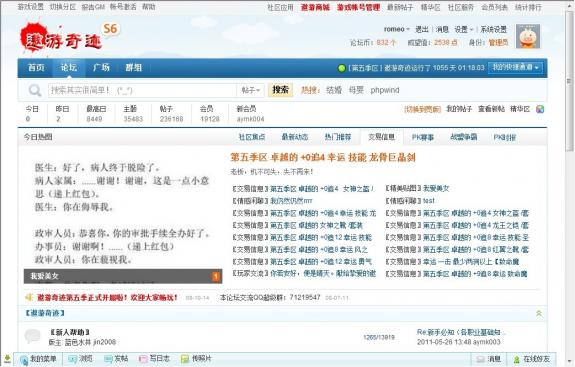Click the green download arrow in bottom bar
Image resolution: width=575 pixels, height=367 pixels.
7,359
